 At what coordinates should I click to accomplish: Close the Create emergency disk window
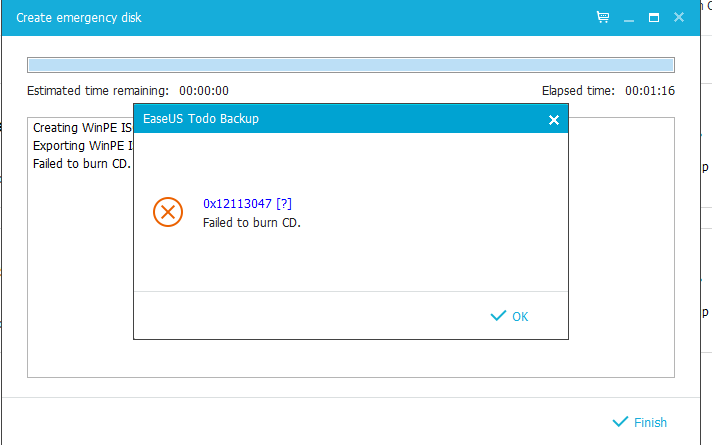pos(679,17)
